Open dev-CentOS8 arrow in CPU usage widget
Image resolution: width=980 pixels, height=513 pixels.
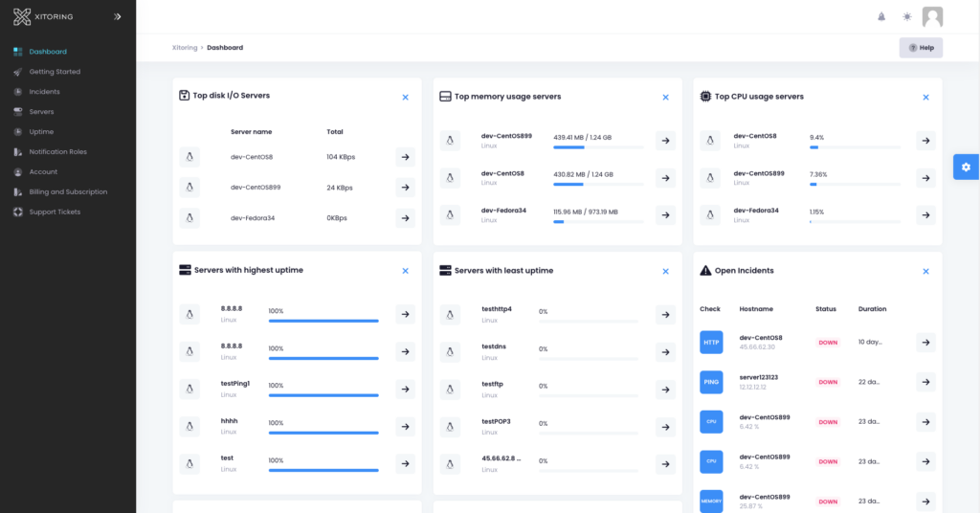click(926, 141)
